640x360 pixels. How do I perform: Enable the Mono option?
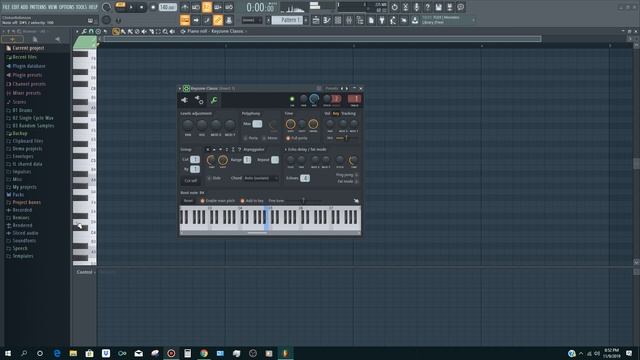pos(269,138)
